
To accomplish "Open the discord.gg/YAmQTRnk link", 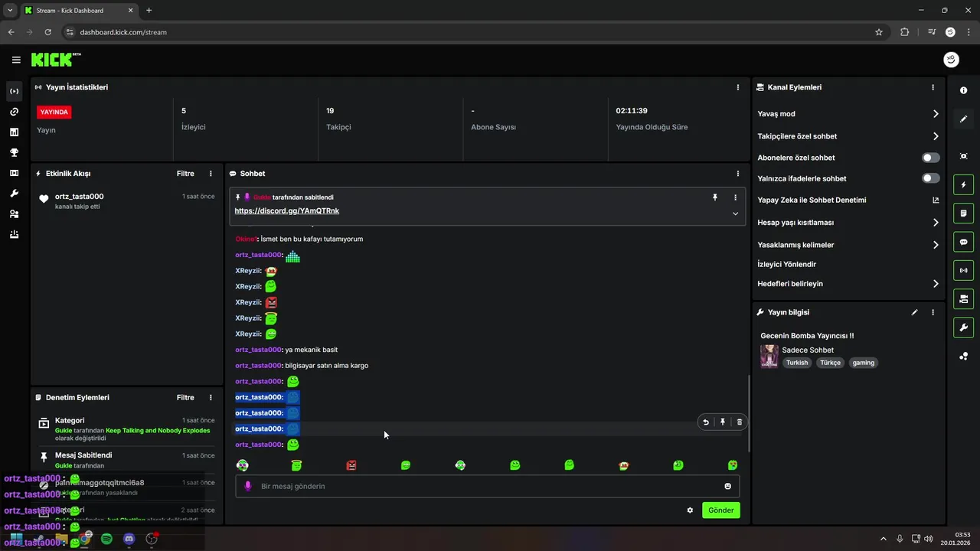I will point(286,210).
